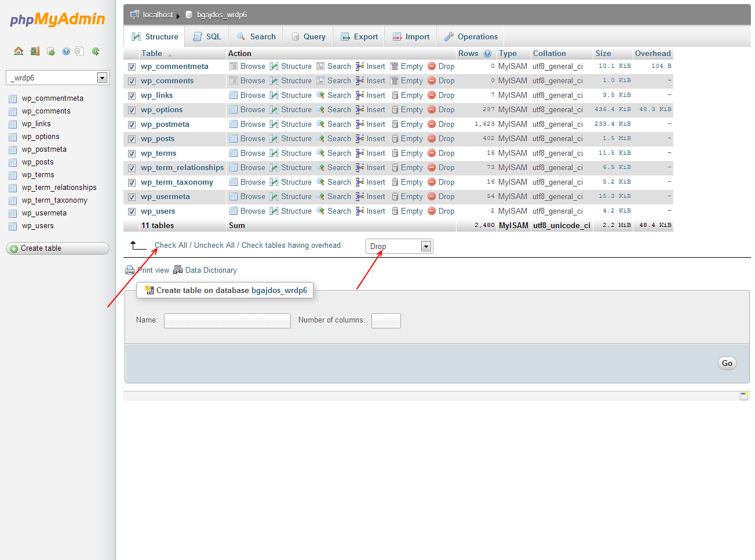Image resolution: width=755 pixels, height=560 pixels.
Task: Open the Data Dictionary link
Action: [x=211, y=270]
